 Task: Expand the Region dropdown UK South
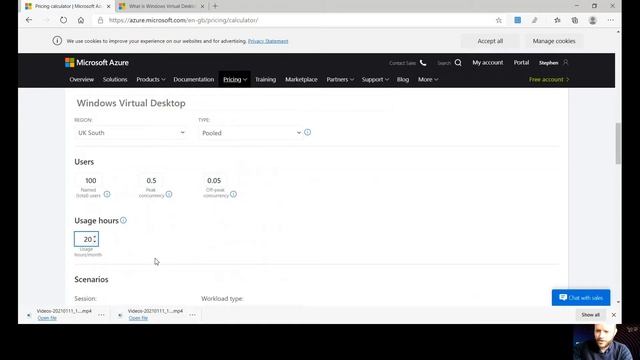click(131, 133)
